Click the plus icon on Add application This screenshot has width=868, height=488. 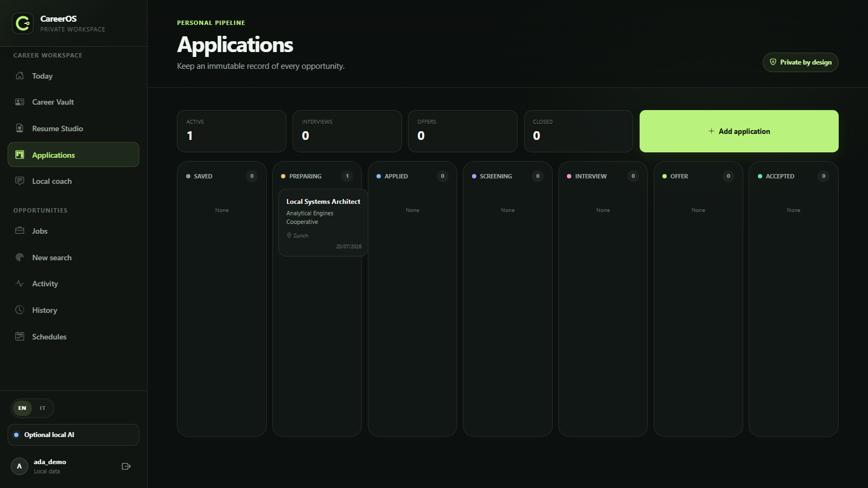[x=711, y=131]
